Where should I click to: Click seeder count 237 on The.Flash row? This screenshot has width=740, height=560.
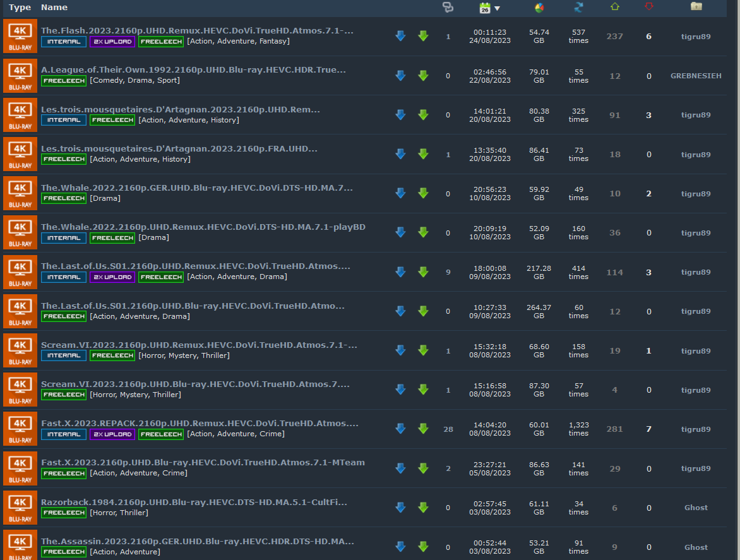[614, 37]
